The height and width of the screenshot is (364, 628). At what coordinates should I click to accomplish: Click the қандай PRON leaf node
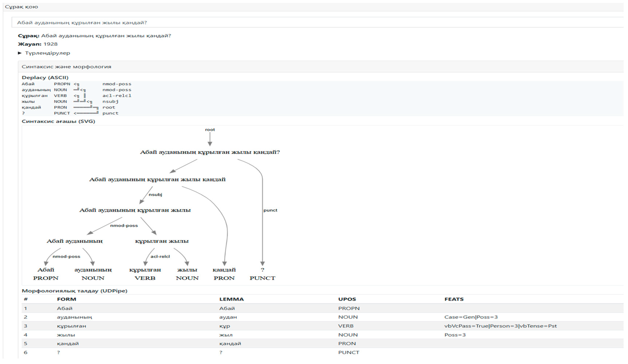coord(224,270)
